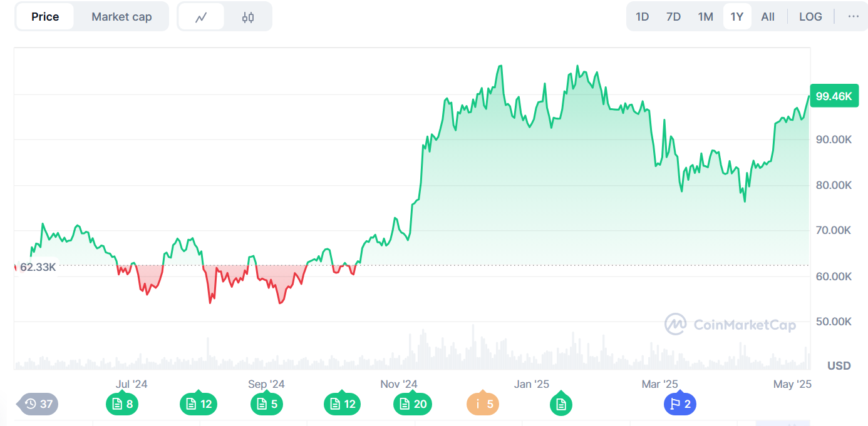Screen dimensions: 868x426
Task: Click the 62.33K baseline price label
Action: click(38, 267)
